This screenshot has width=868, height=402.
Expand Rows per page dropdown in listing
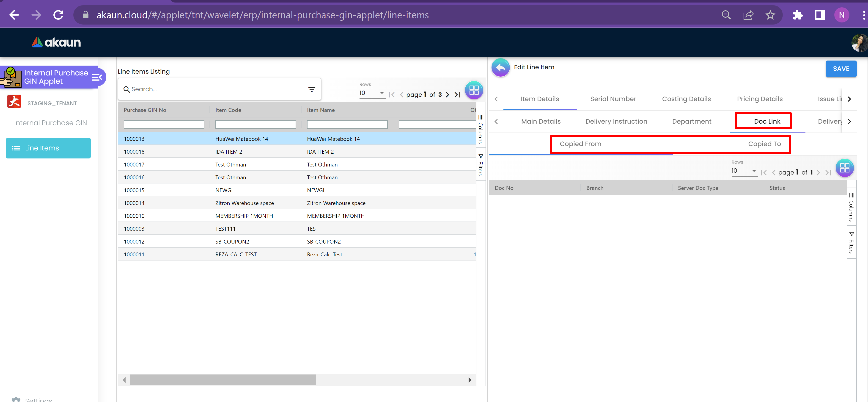click(382, 93)
